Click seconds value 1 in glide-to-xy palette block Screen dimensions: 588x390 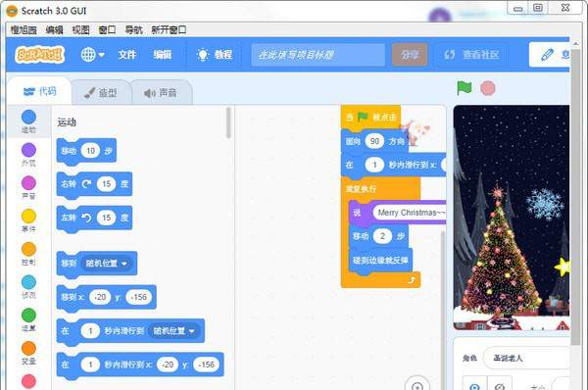(x=90, y=365)
